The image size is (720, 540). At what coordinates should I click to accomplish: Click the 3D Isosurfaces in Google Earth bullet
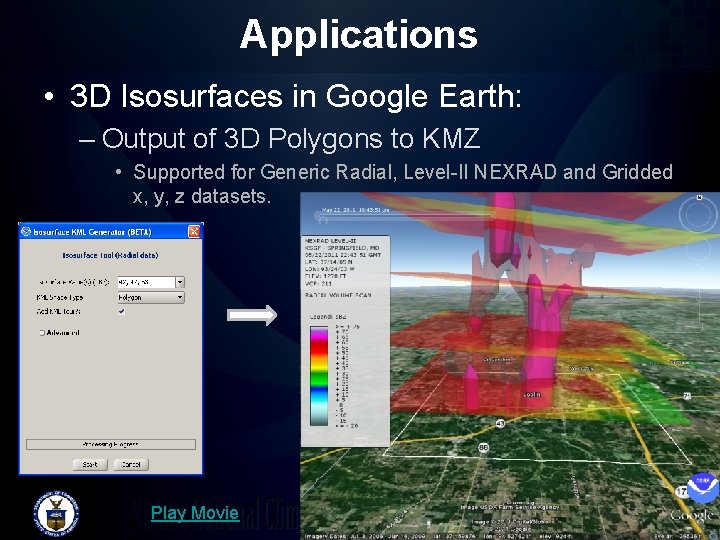pos(296,96)
